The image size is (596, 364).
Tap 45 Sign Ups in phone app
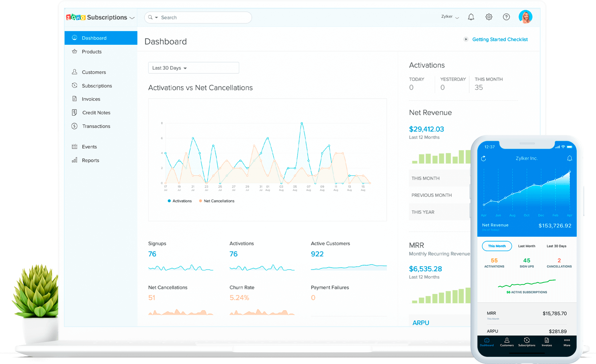527,262
